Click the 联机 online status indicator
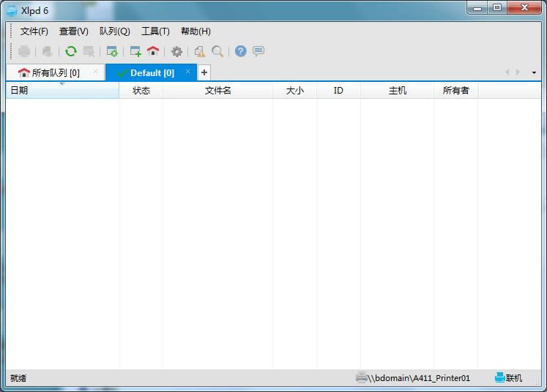547x392 pixels. 509,378
